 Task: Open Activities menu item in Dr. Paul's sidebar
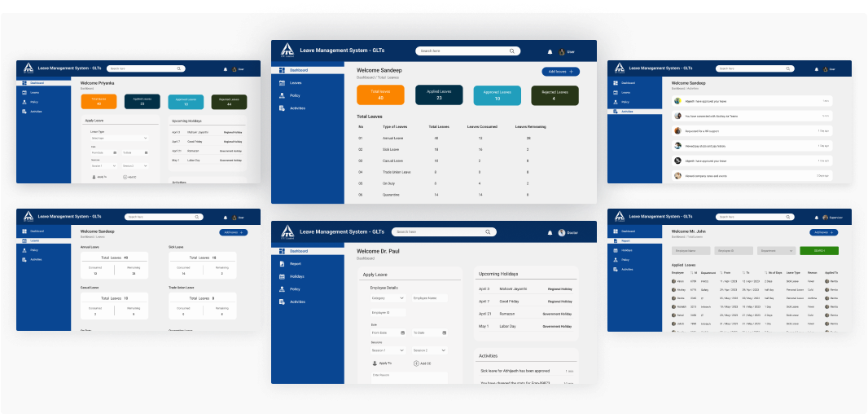(298, 302)
